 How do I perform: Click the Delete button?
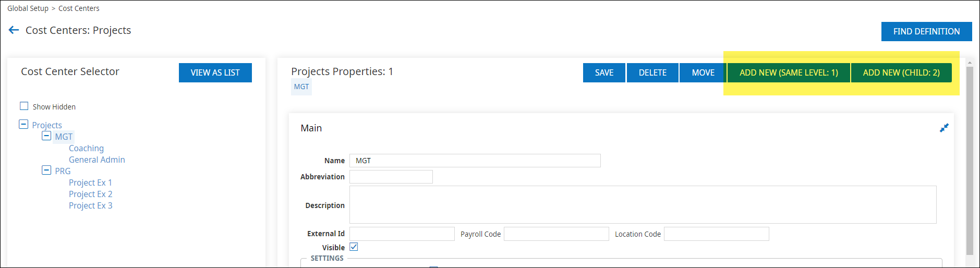click(x=652, y=72)
